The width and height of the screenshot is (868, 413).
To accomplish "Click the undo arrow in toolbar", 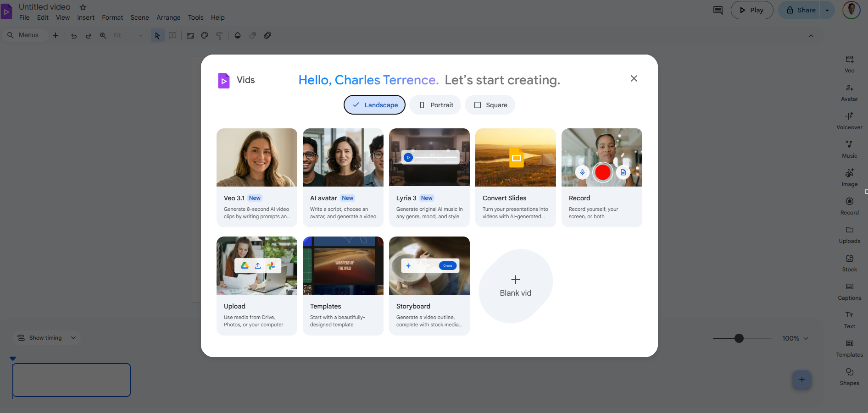I will [x=74, y=36].
